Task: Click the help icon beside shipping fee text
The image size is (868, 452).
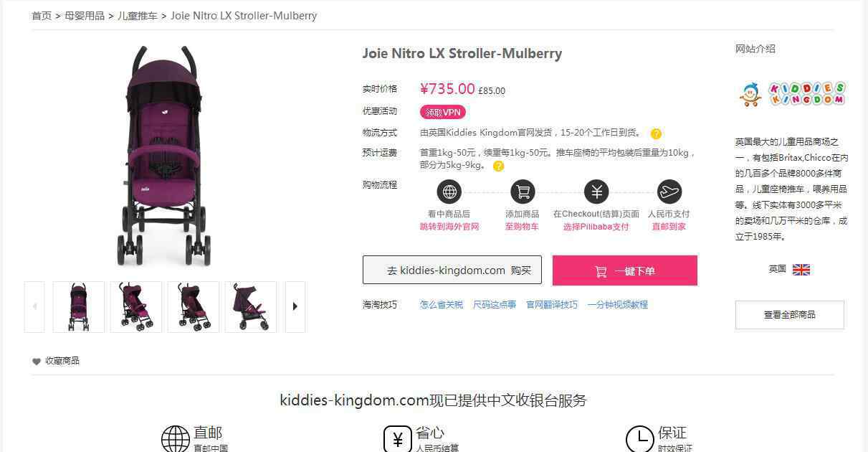Action: [x=498, y=166]
